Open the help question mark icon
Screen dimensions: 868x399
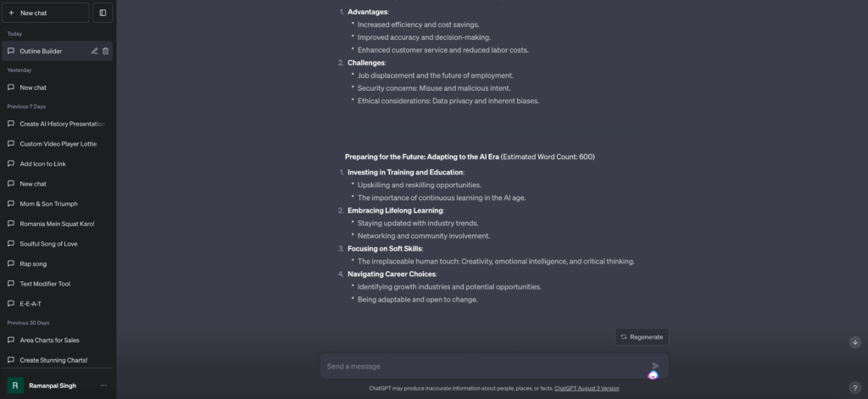(x=854, y=388)
